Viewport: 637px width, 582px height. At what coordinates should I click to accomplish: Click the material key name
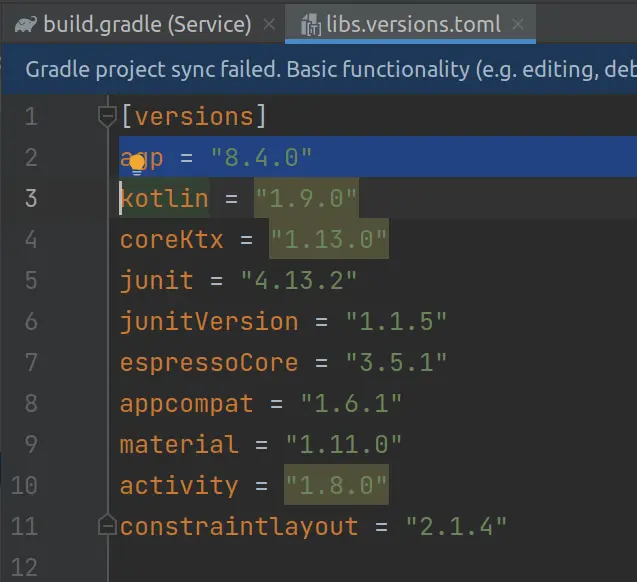point(179,444)
